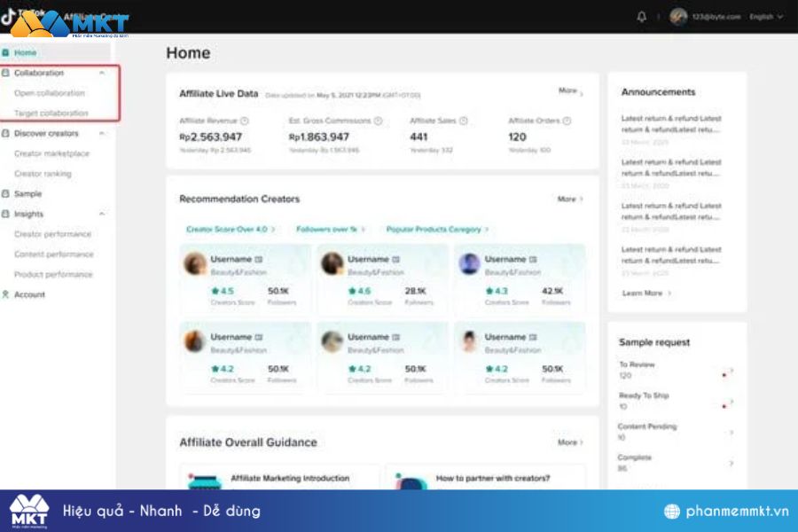Click badge icon beside the 42.1K Username
Viewport: 798px width, 532px height.
[x=533, y=260]
